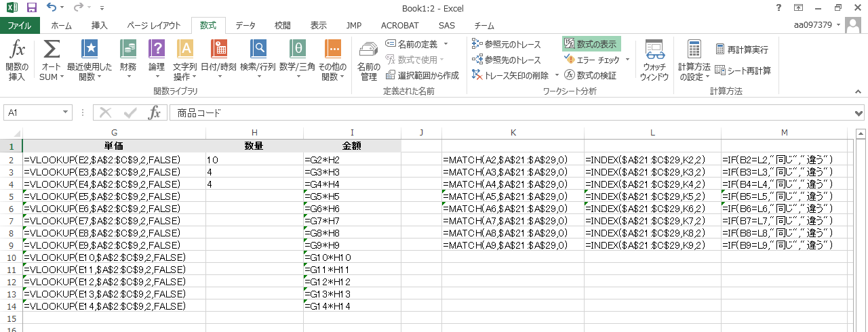Click 再計算実行 (Calculate Now)
868x332 pixels.
click(x=742, y=49)
